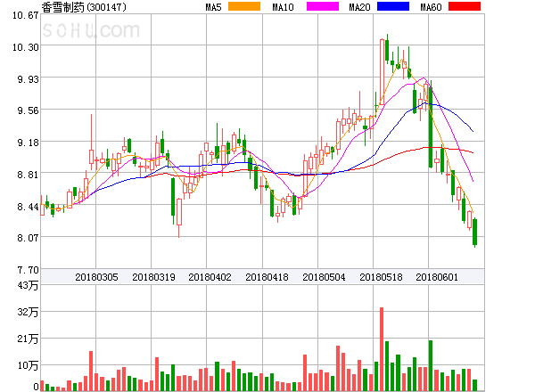Click the MA5 legend label
This screenshot has width=535, height=392.
(213, 7)
